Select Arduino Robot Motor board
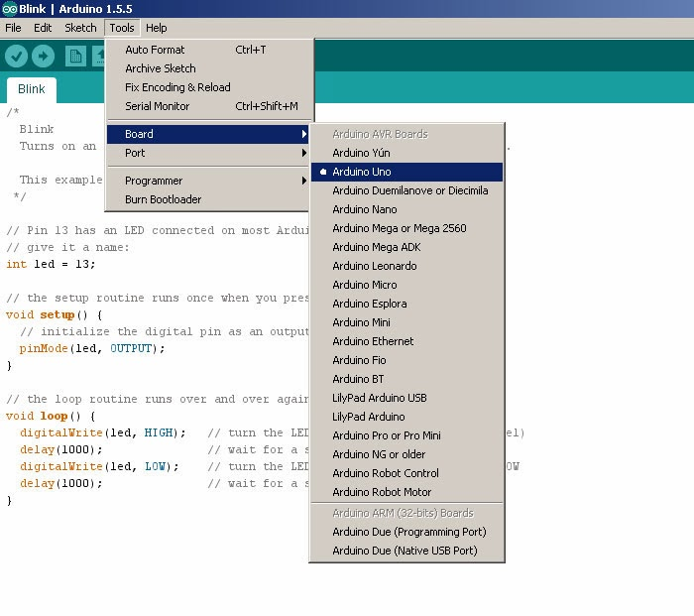Image resolution: width=694 pixels, height=616 pixels. click(x=406, y=492)
